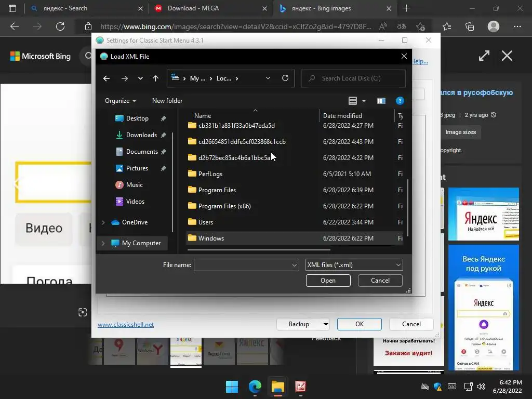Click the browser back arrow
The width and height of the screenshot is (532, 399).
coord(15,26)
